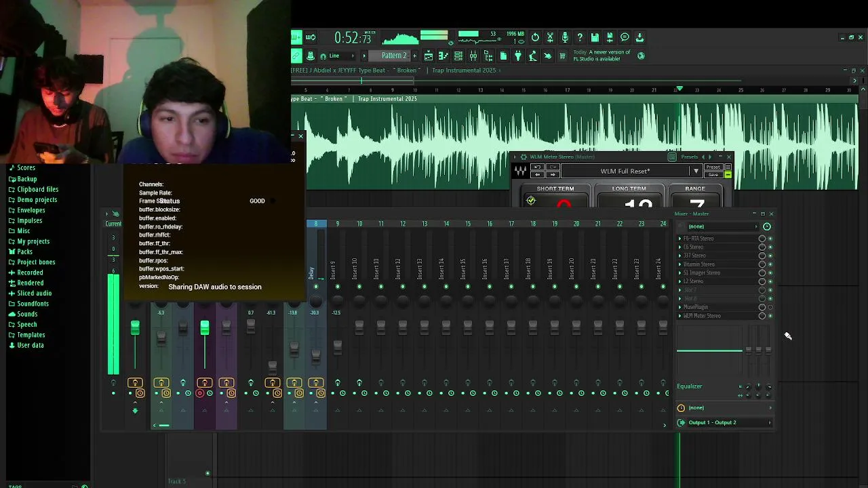Click the master track volume fader
Image resolution: width=868 pixels, height=488 pixels.
[x=135, y=328]
